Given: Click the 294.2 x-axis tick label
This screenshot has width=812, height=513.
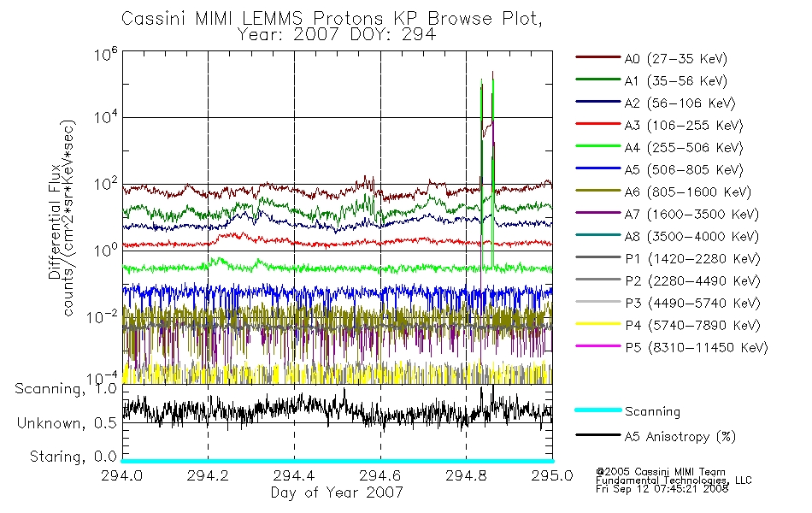Looking at the screenshot, I should [208, 475].
